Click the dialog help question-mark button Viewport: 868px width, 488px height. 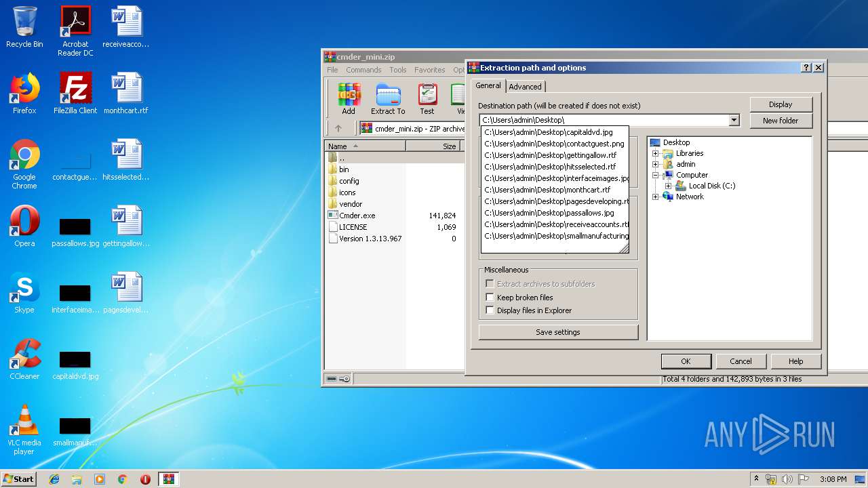pyautogui.click(x=806, y=68)
